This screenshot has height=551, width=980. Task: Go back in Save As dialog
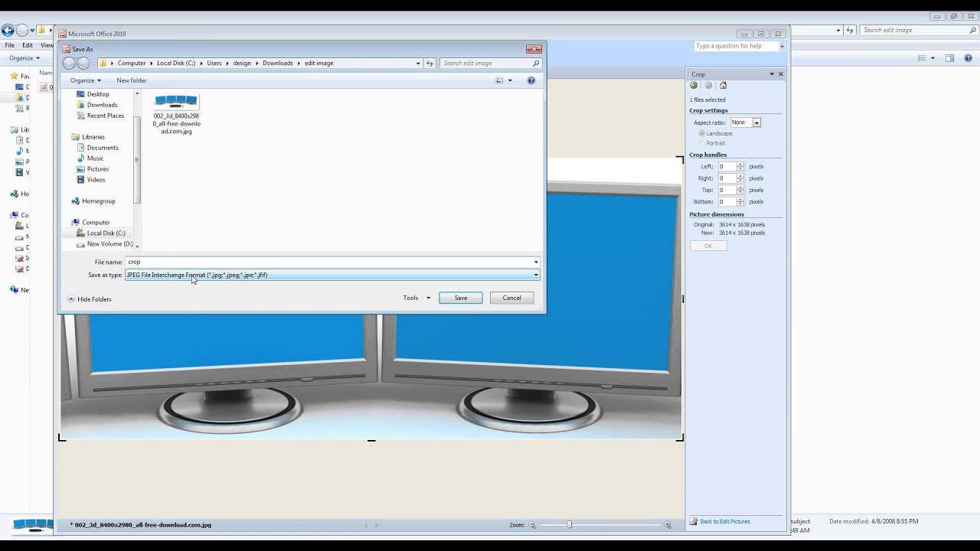(69, 64)
